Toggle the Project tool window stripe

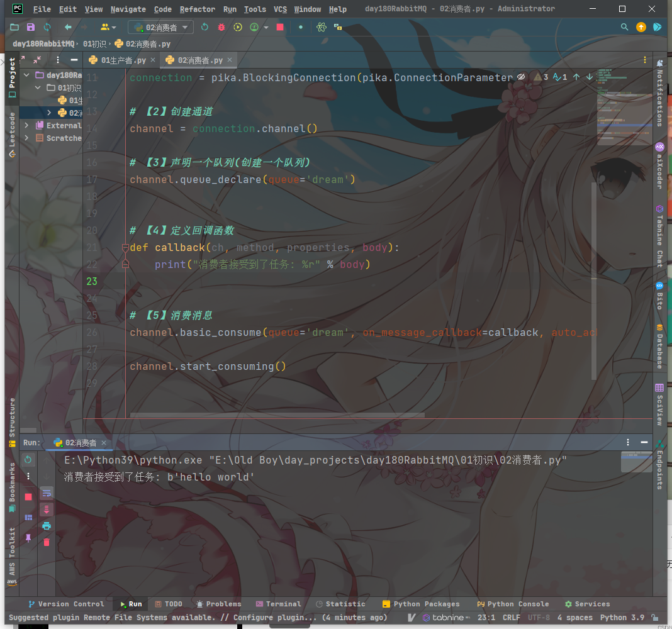[12, 77]
